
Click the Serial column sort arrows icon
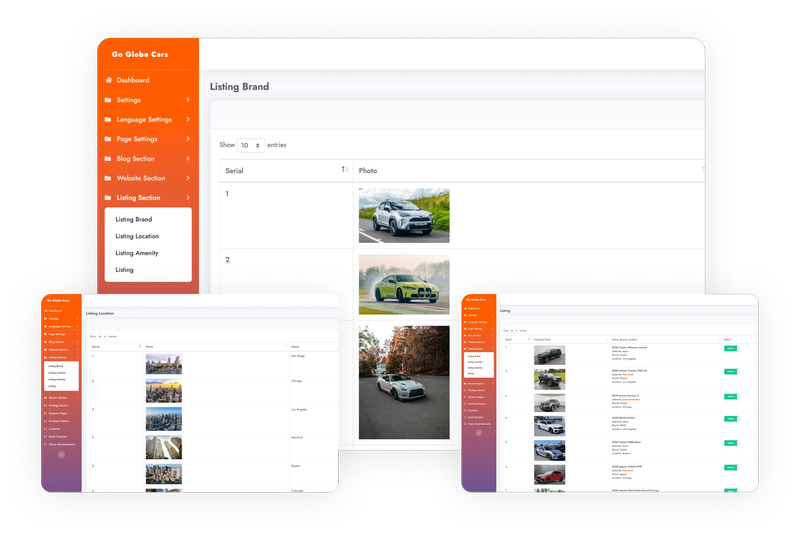pyautogui.click(x=344, y=171)
